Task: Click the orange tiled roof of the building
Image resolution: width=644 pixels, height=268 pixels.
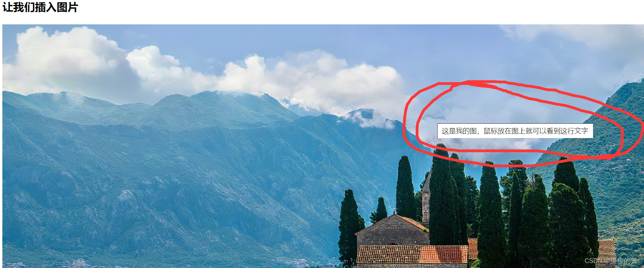Action: point(443,254)
